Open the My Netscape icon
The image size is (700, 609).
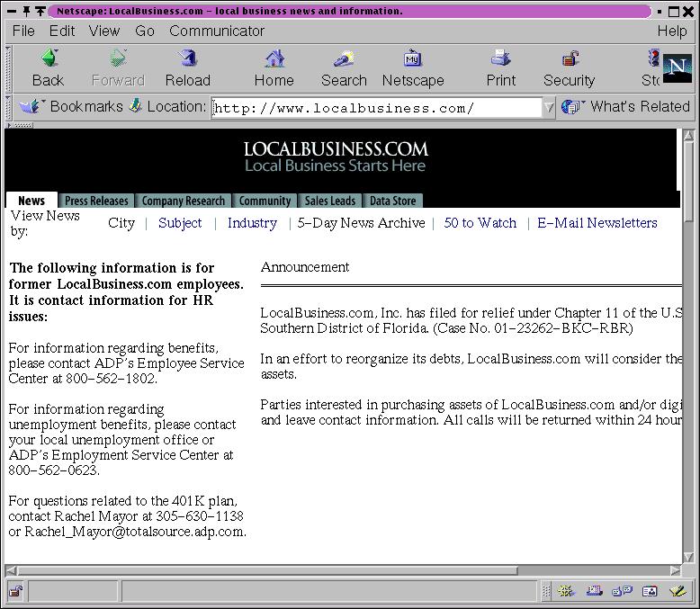coord(413,58)
